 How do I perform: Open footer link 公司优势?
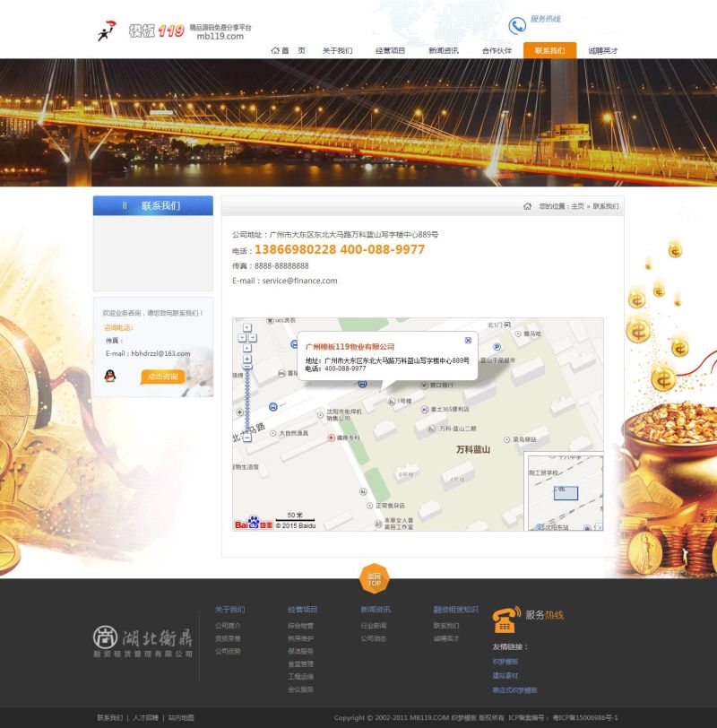[228, 652]
